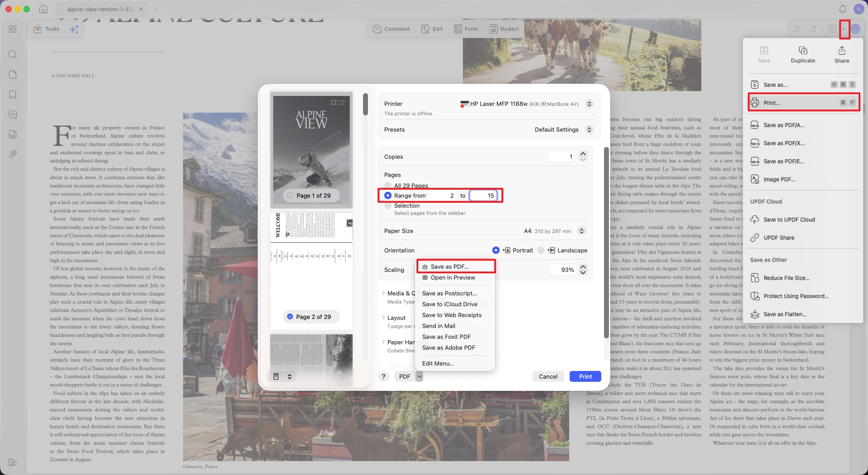This screenshot has height=475, width=868.
Task: Click the Cancel button
Action: tap(548, 377)
